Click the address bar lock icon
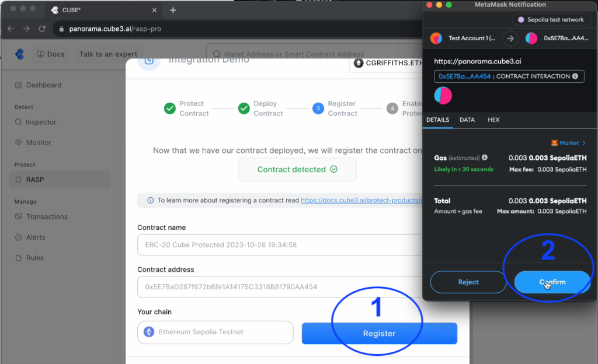Image resolution: width=598 pixels, height=364 pixels. pyautogui.click(x=61, y=29)
